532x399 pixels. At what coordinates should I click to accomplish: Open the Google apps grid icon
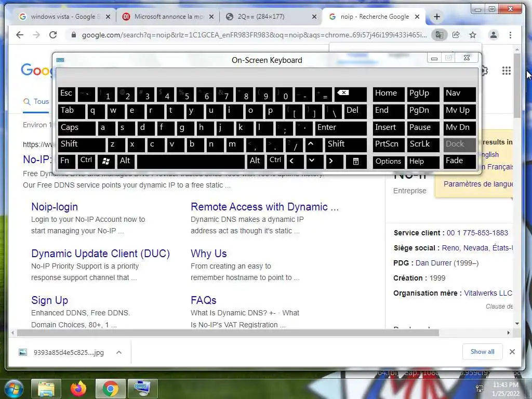coord(506,71)
